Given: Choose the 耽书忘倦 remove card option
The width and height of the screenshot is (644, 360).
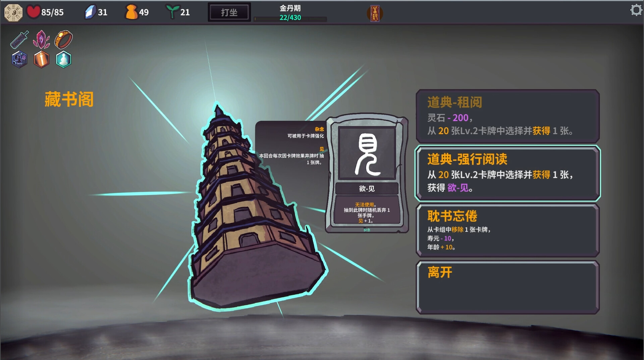Looking at the screenshot, I should click(507, 231).
